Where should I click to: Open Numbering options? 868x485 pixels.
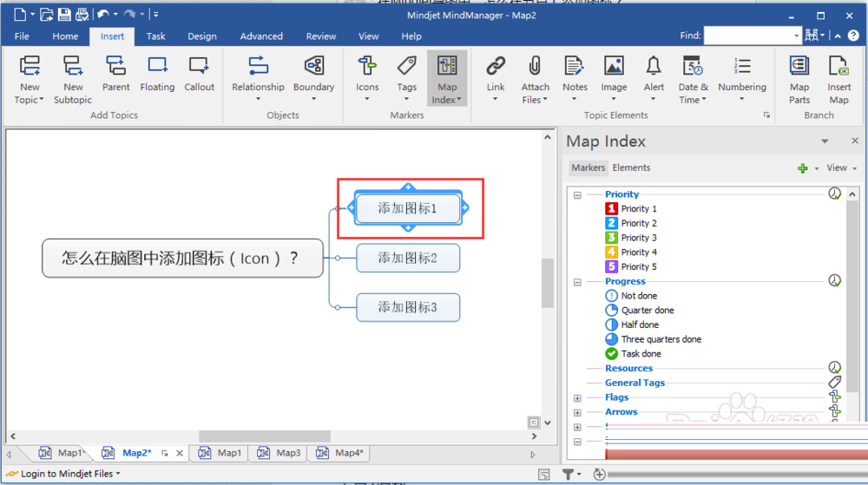[742, 78]
